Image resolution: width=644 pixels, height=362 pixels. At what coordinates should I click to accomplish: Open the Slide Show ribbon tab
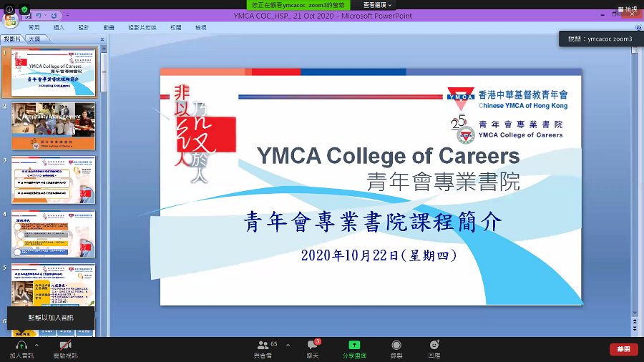[x=142, y=27]
